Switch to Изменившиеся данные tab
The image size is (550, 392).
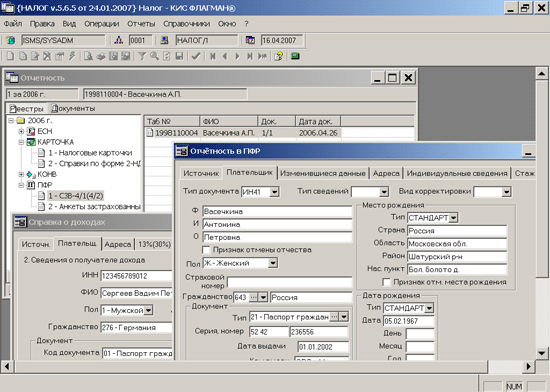click(323, 174)
